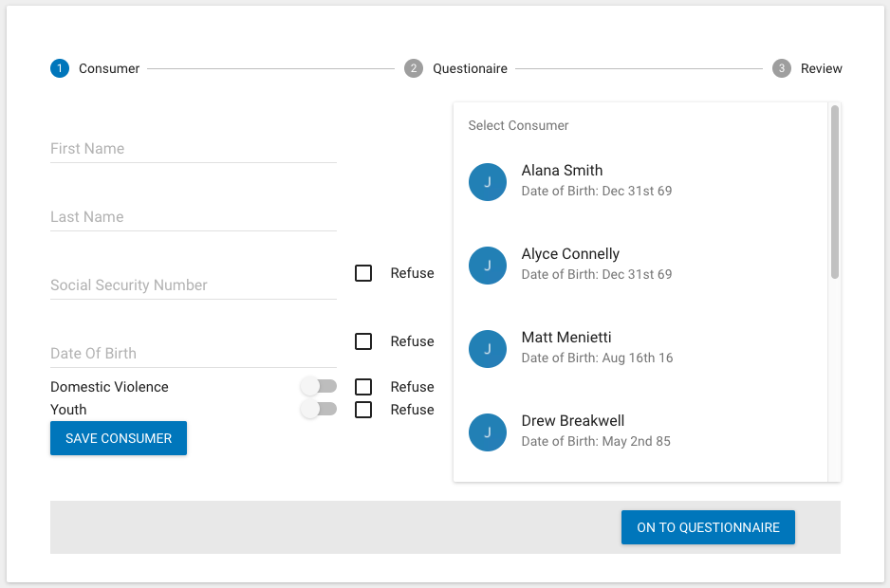Click Matt Menietti's avatar icon

tap(488, 349)
